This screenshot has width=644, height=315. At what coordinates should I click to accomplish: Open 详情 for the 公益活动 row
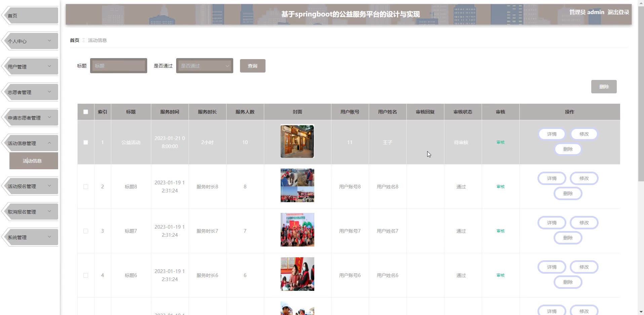[x=552, y=134]
